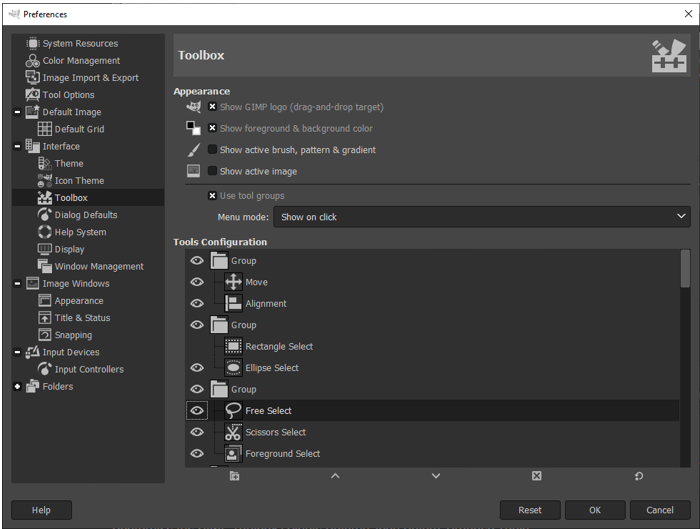Viewport: 700px width, 529px height.
Task: Click the Color Management sidebar icon
Action: point(33,61)
